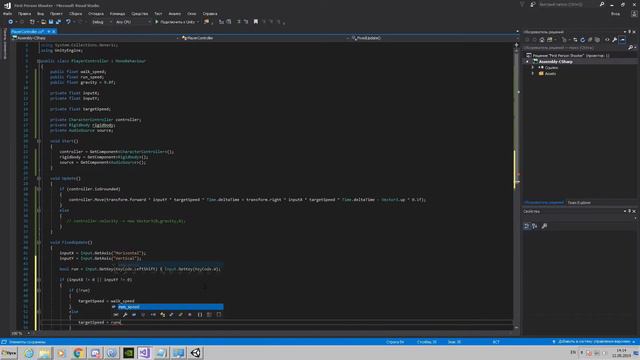Open the Help (Справка) menu

tap(210, 14)
